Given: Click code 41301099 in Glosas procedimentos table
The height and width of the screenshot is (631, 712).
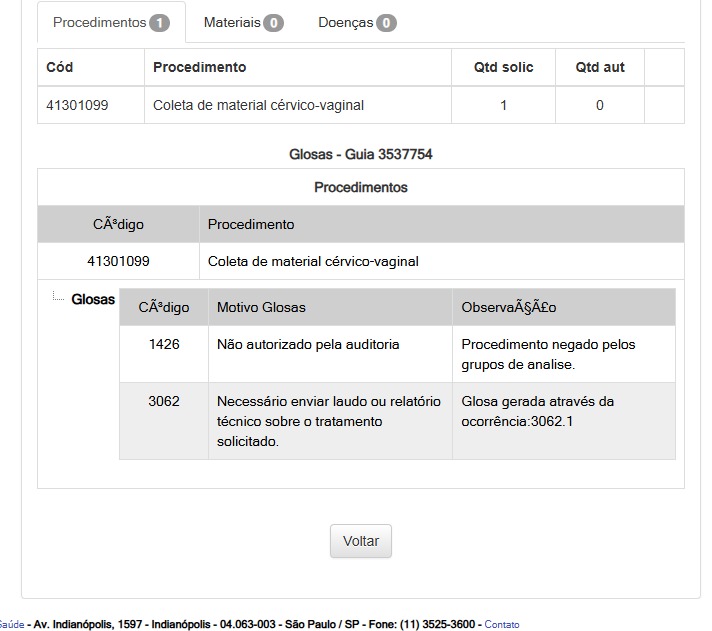Looking at the screenshot, I should 118,261.
